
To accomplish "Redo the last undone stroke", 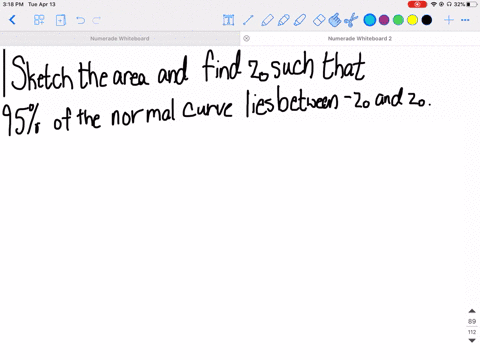I will [96, 21].
